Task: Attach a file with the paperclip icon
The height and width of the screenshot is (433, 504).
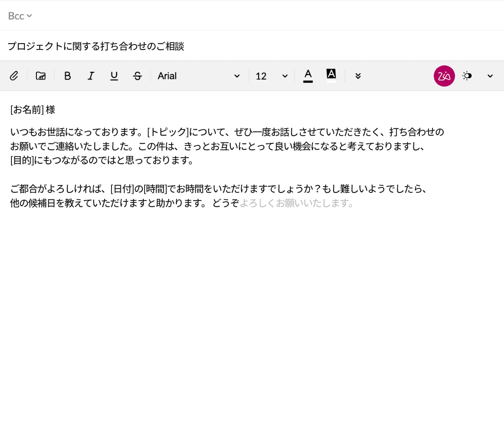Action: tap(14, 76)
